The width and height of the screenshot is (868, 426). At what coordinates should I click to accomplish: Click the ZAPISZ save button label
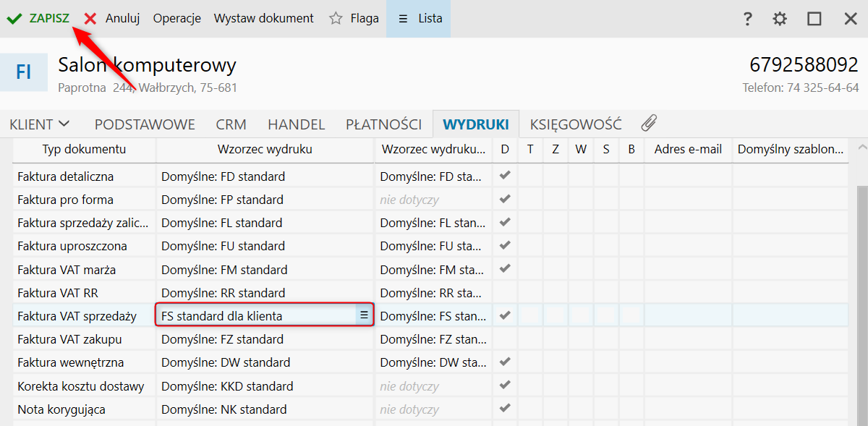click(x=49, y=19)
